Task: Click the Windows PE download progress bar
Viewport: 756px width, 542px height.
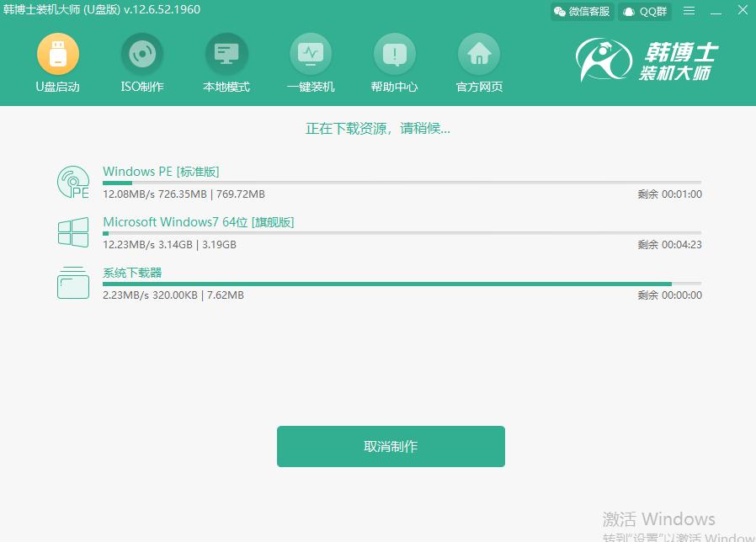Action: click(x=401, y=182)
